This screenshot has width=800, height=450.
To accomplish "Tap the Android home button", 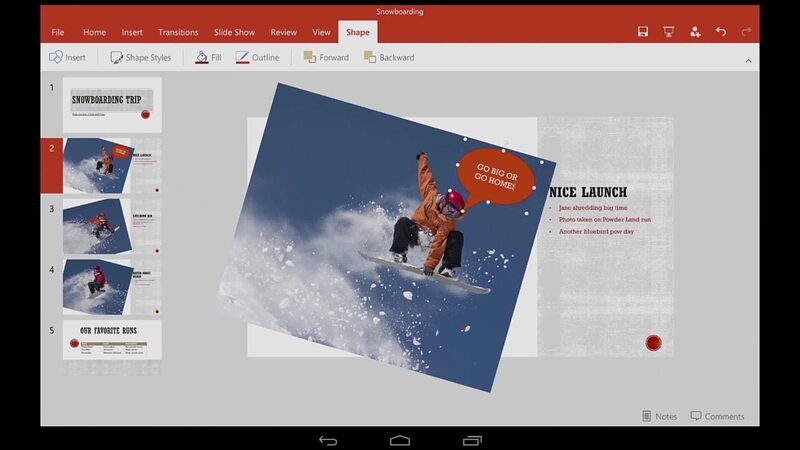I will click(400, 440).
